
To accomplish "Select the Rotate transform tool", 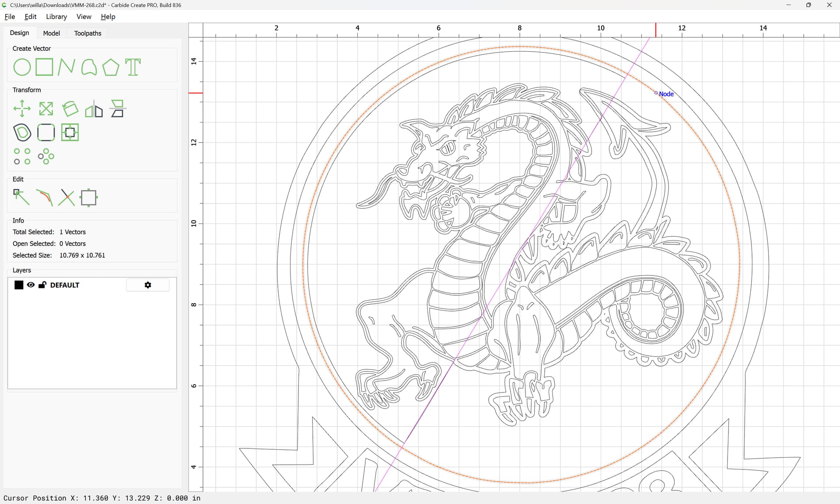I will 70,109.
